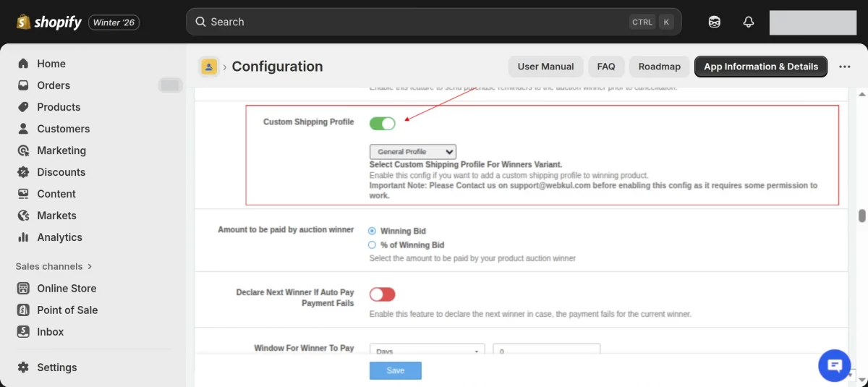Save the configuration
This screenshot has height=387, width=868.
point(395,370)
